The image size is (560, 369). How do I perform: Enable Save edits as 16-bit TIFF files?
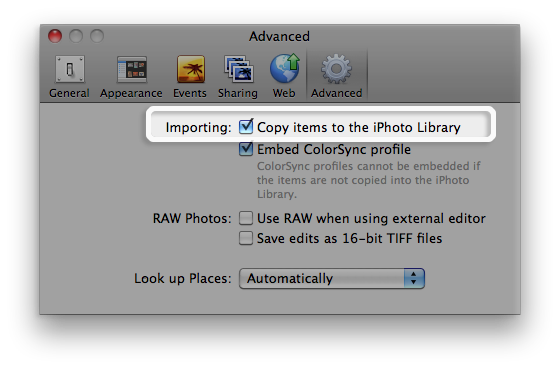(246, 238)
